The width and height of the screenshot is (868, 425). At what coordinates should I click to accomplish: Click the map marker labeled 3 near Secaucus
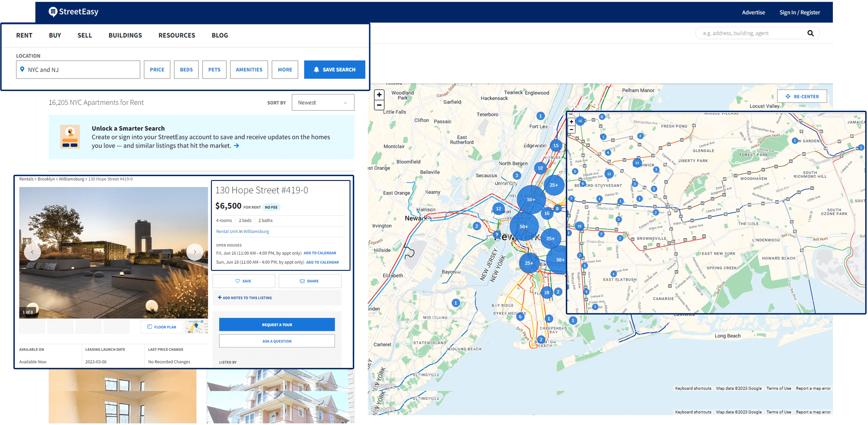(517, 175)
